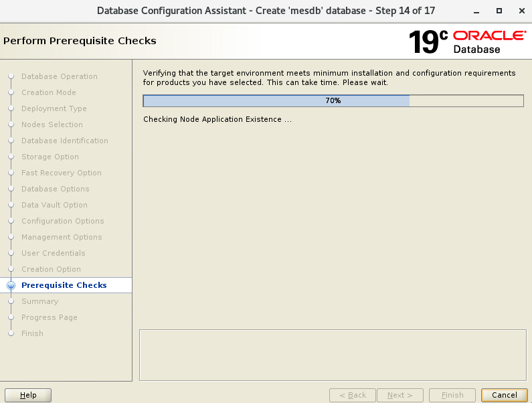Open the Nodes Selection step
Screen dimensions: 532x403
click(52, 125)
